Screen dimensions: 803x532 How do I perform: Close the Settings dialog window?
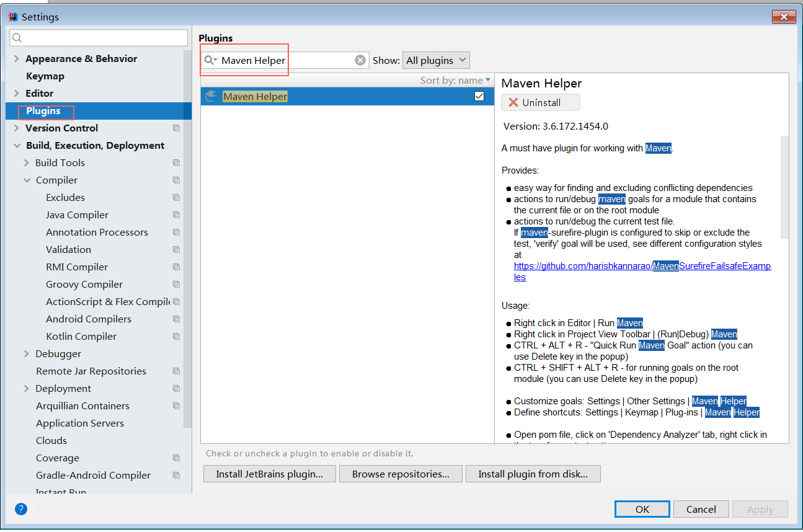click(784, 17)
